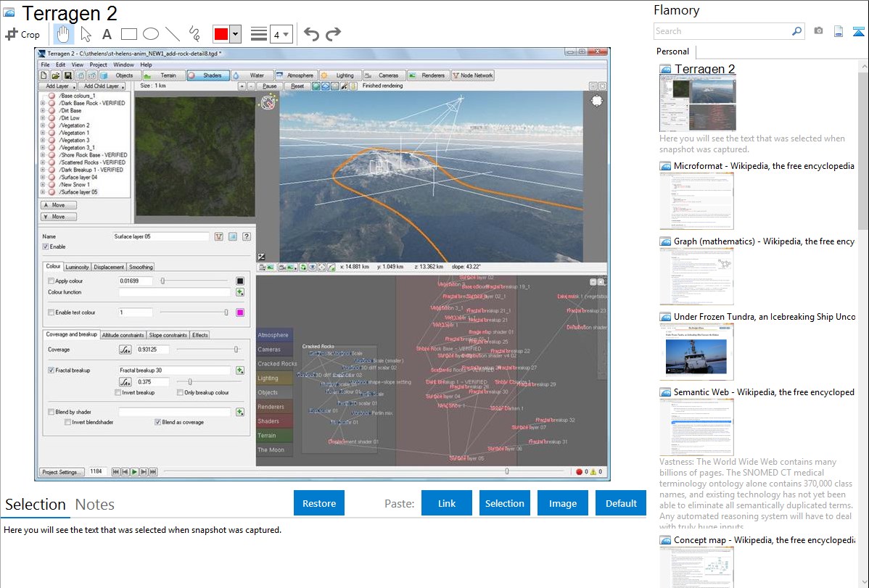The width and height of the screenshot is (869, 588).
Task: Pick the ellipse shape tool
Action: pos(151,34)
